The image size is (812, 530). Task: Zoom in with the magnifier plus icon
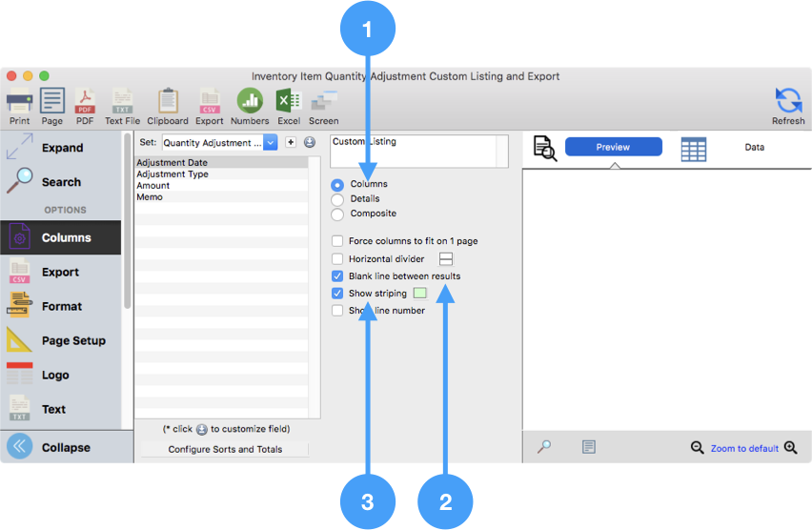790,448
